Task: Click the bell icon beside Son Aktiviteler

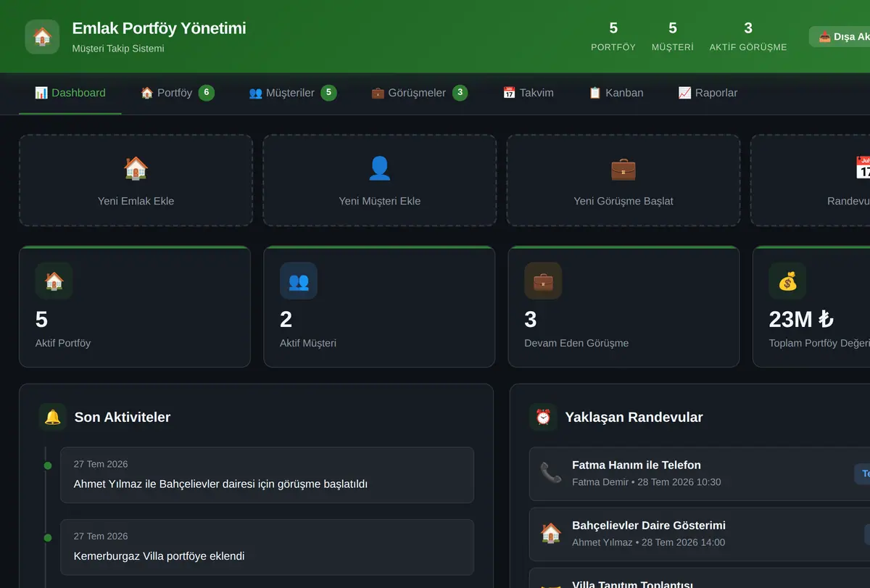Action: [53, 417]
